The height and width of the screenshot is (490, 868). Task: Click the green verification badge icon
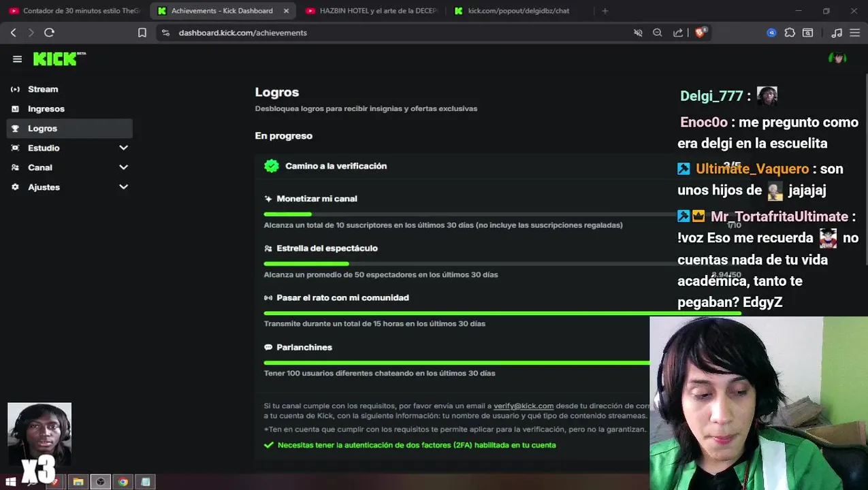coord(272,166)
